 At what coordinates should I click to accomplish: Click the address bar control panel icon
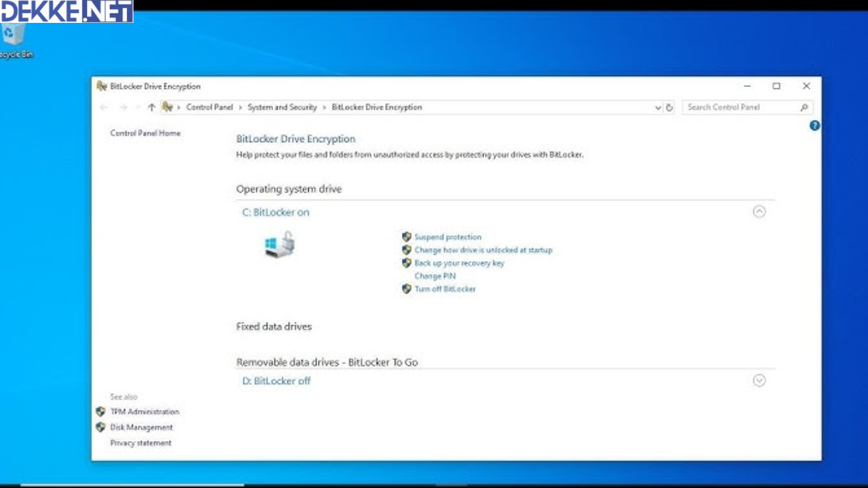tap(167, 107)
